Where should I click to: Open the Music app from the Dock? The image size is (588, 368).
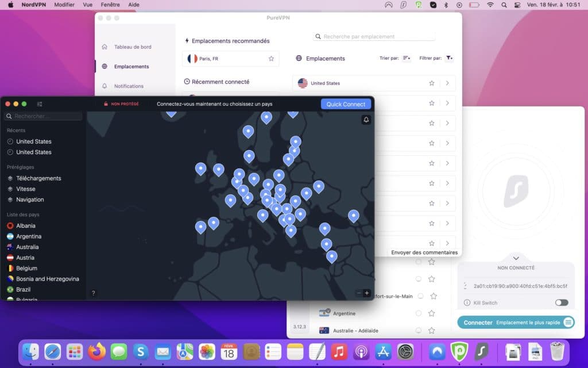(x=339, y=352)
